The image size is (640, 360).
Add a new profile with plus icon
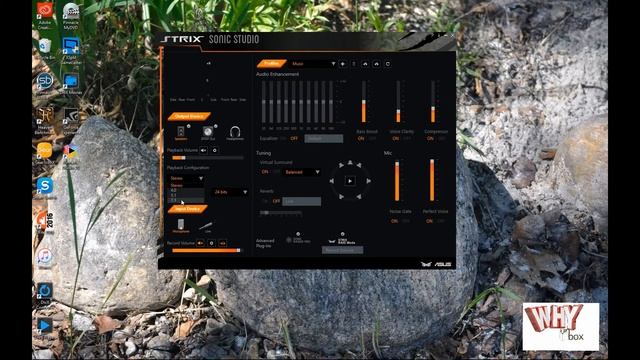342,64
